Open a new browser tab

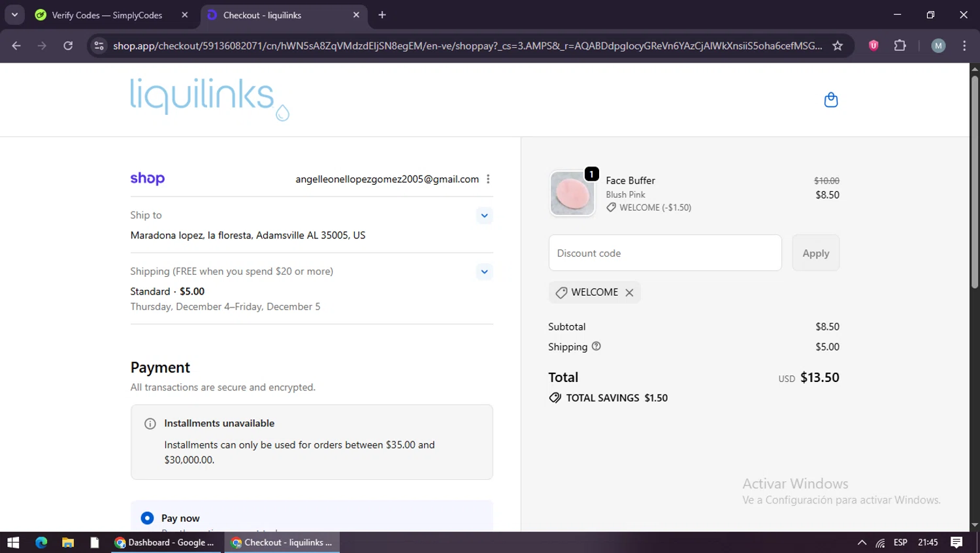point(382,15)
